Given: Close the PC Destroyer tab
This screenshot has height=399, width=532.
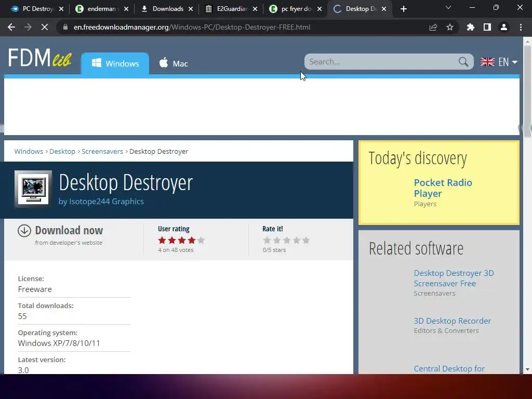Looking at the screenshot, I should 61,9.
